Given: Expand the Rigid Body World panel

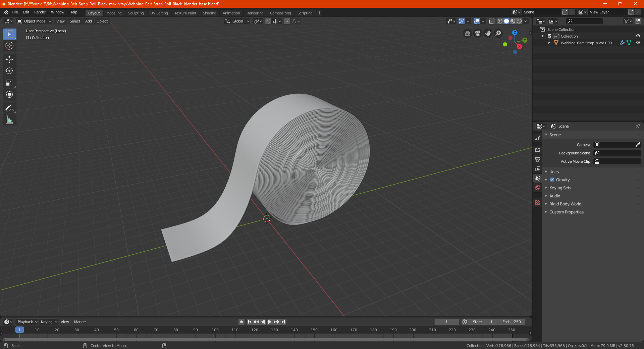Looking at the screenshot, I should tap(565, 204).
